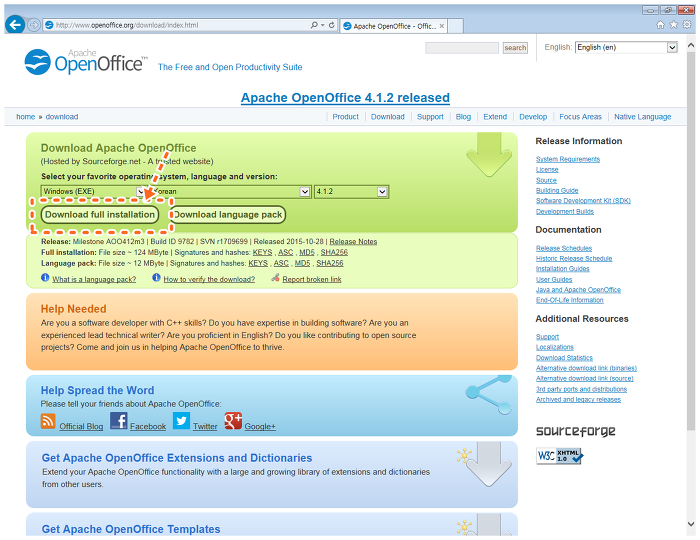
Task: Open the Full installation MD5 link
Action: point(307,252)
